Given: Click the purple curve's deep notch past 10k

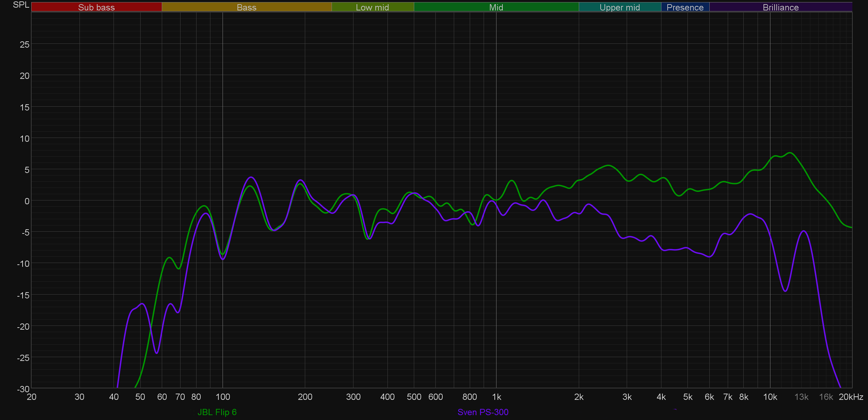Looking at the screenshot, I should 785,291.
